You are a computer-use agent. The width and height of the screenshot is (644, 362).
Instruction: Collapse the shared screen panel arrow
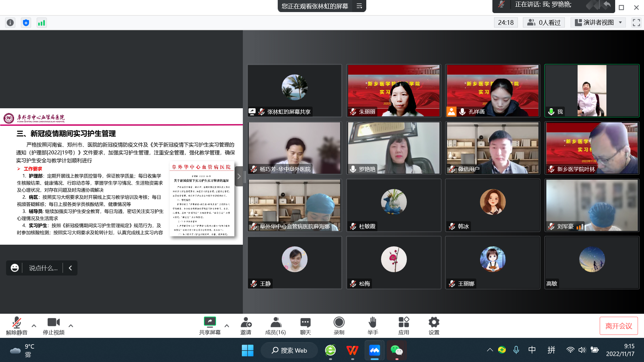tap(239, 176)
